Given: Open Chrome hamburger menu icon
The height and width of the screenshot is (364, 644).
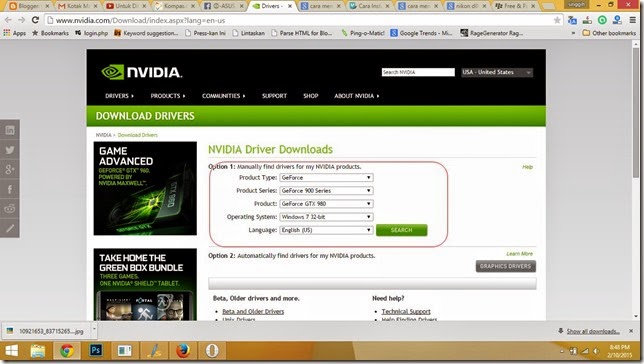Looking at the screenshot, I should coord(632,20).
